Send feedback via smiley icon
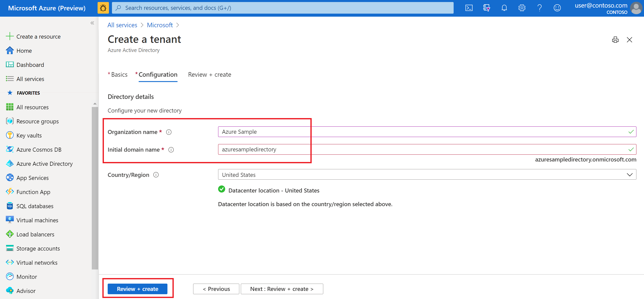Screen dimensions: 644x299 click(x=557, y=8)
